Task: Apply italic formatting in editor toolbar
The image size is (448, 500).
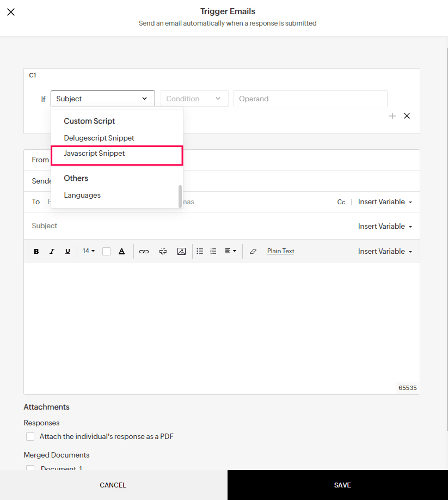Action: click(x=52, y=251)
